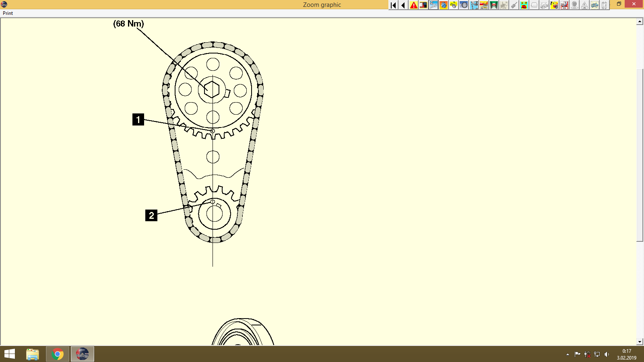The width and height of the screenshot is (644, 362).
Task: Restore the window with the restore button
Action: point(619,4)
